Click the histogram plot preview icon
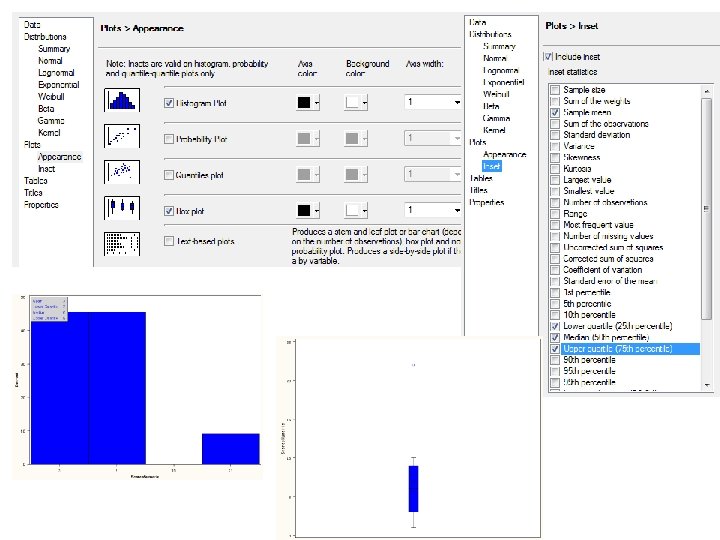Screen dimensions: 720x540 point(122,100)
